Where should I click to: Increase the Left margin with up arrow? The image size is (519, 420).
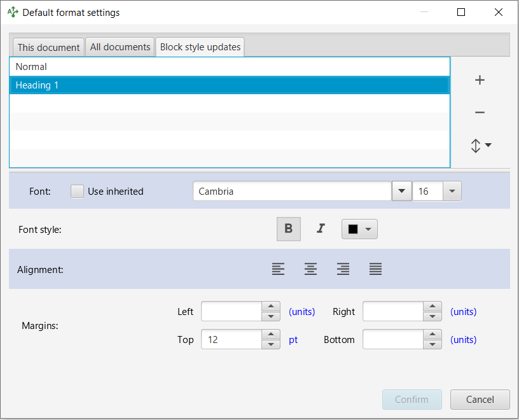[271, 306]
